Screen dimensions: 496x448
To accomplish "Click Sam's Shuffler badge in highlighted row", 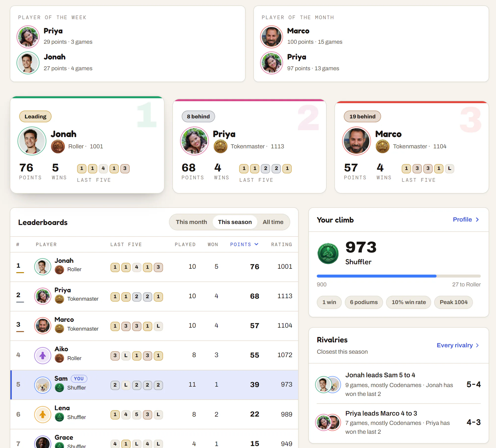I will [59, 388].
